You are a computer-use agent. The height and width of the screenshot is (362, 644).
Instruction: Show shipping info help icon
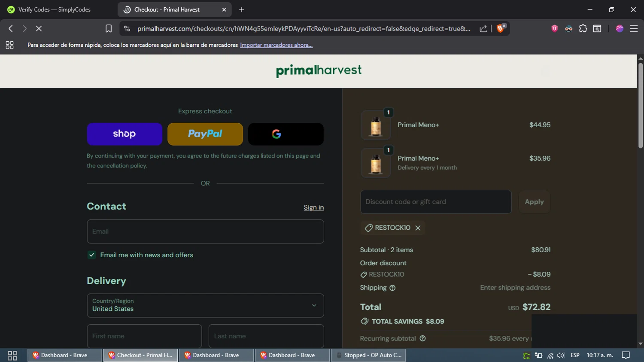coord(392,288)
